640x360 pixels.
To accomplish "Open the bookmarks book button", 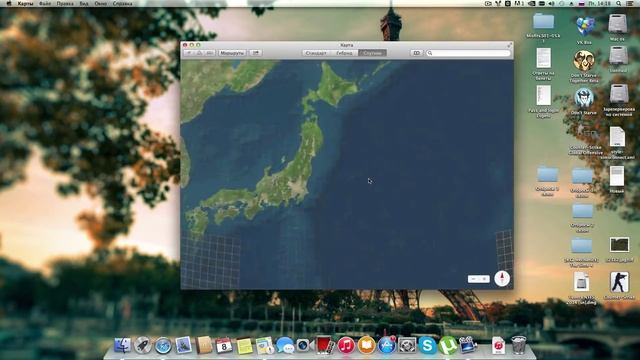I will (x=416, y=53).
